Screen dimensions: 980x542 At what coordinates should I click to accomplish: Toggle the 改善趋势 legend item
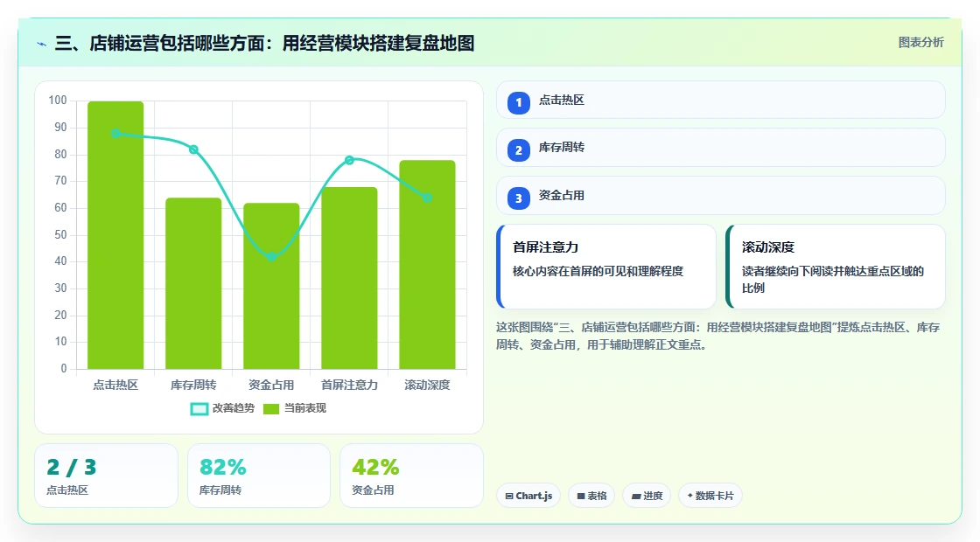[x=222, y=408]
